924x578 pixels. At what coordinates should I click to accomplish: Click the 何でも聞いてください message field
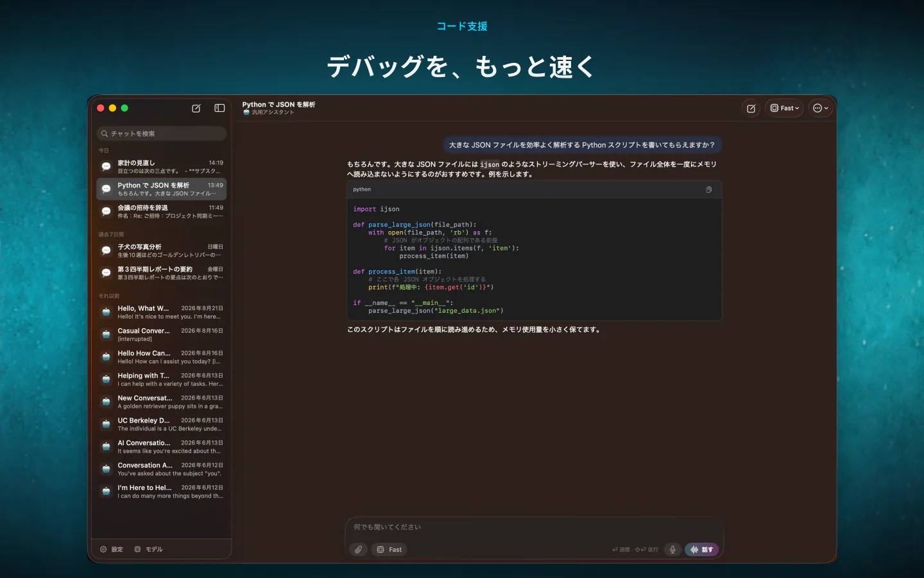click(x=534, y=527)
